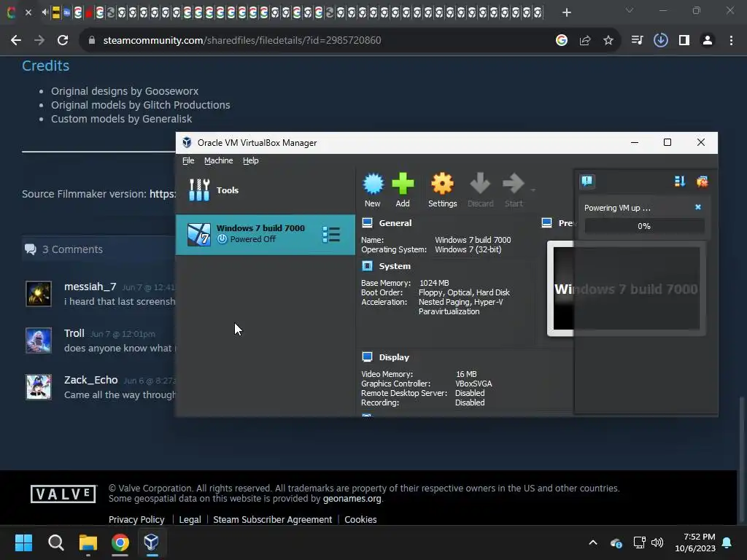Open Windows notifications bell icon
The height and width of the screenshot is (560, 747).
pyautogui.click(x=727, y=542)
